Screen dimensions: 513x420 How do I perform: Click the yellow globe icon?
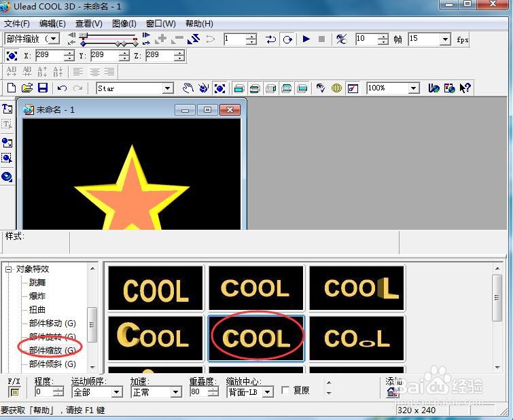coord(336,88)
